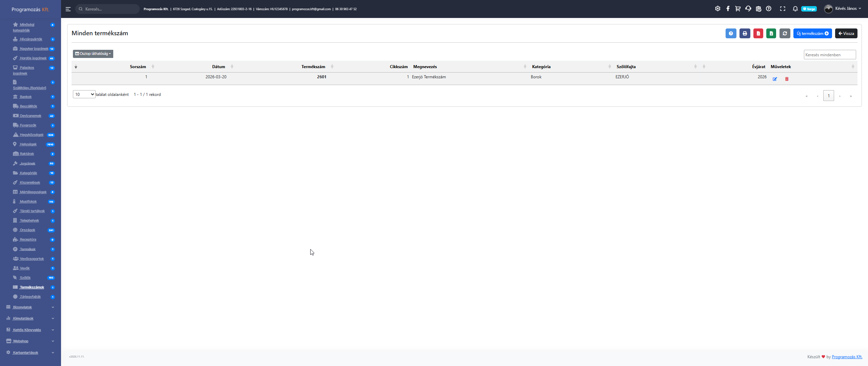Collapse the sidebar with the hamburger icon
Viewport: 868px width, 366px height.
coord(68,9)
